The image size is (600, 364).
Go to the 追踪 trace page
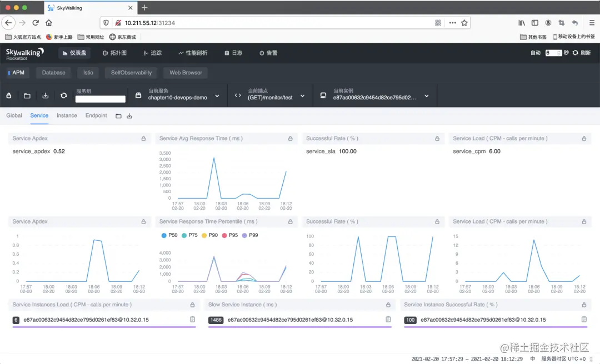click(153, 53)
